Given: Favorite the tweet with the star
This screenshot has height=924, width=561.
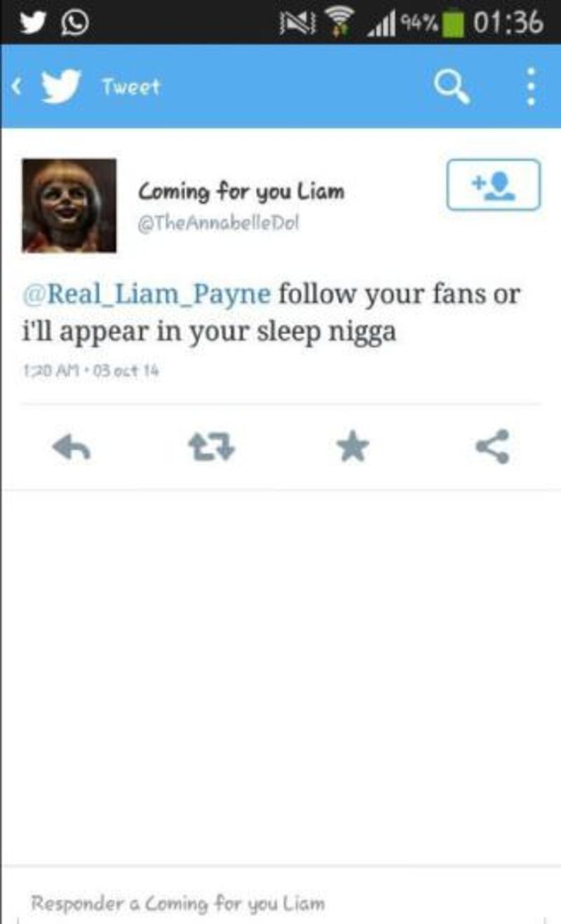Looking at the screenshot, I should tap(353, 448).
